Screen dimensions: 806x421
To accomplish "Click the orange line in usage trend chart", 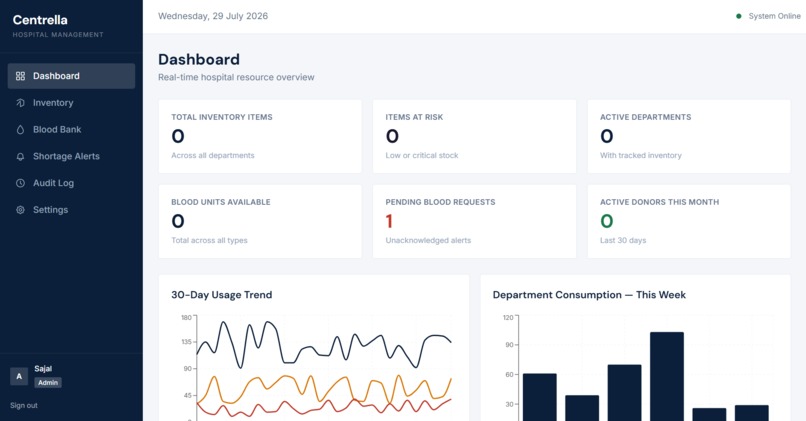I will pos(324,387).
